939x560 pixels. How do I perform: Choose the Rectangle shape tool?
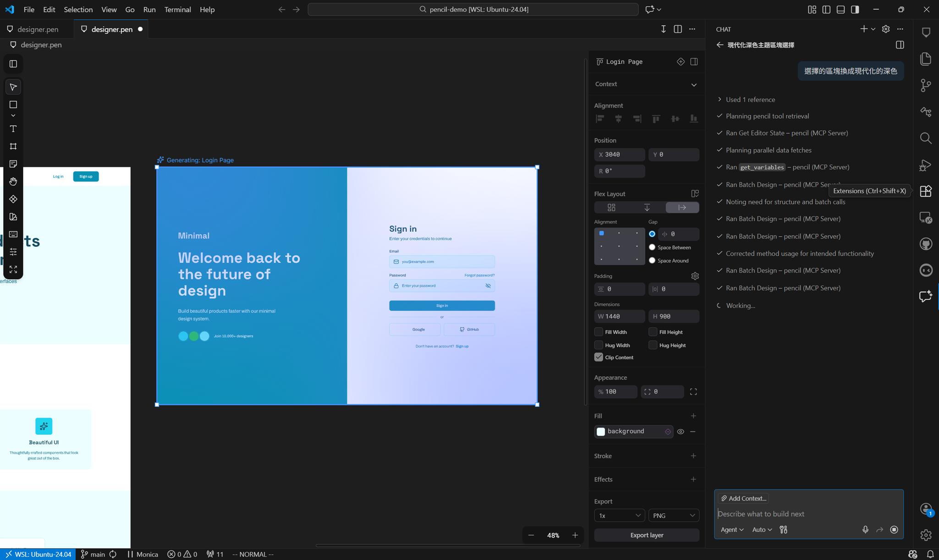13,104
